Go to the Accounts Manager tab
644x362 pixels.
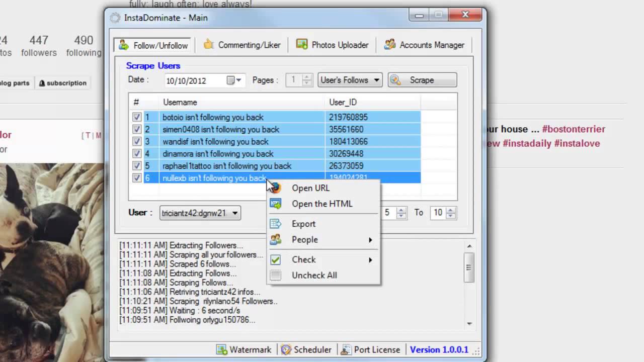point(424,45)
